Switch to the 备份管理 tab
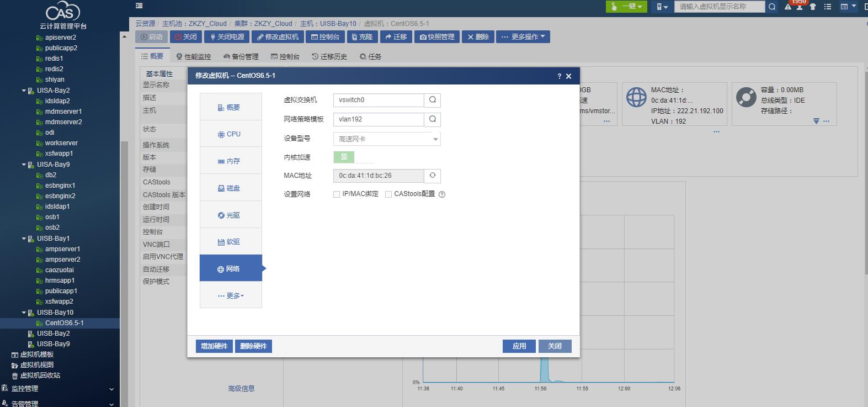The image size is (868, 407). pyautogui.click(x=241, y=56)
